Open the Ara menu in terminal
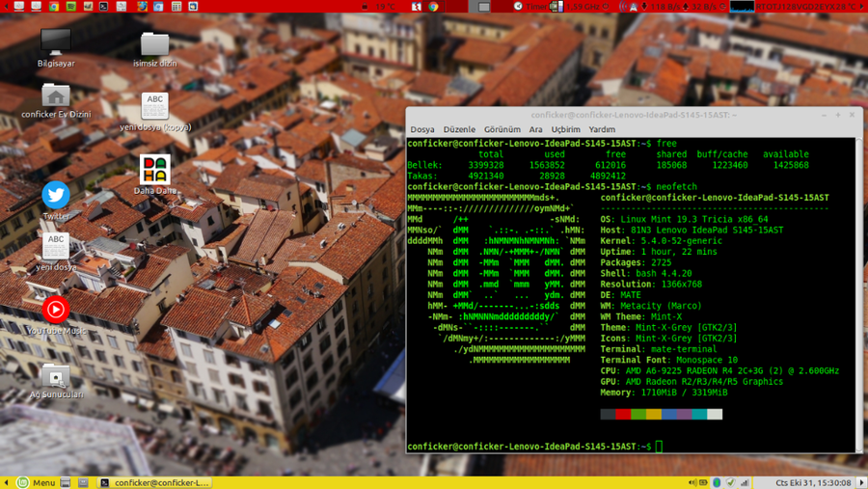 tap(535, 129)
